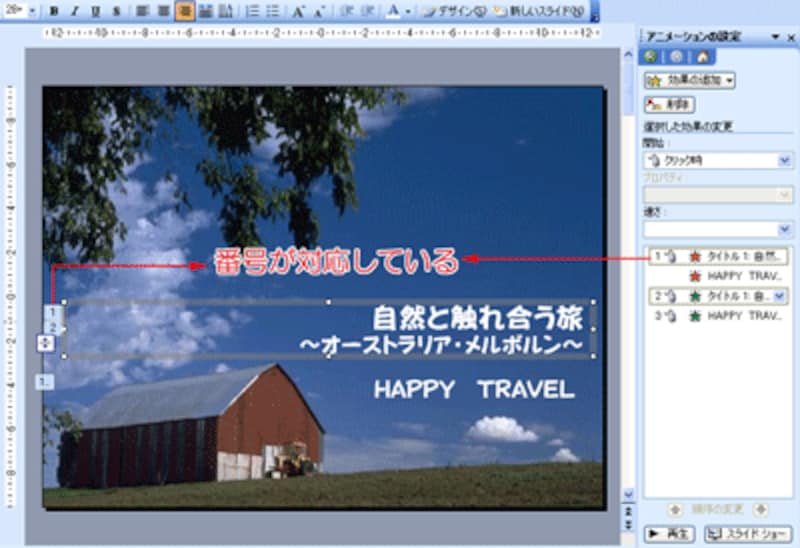
Task: Align text left
Action: point(142,11)
